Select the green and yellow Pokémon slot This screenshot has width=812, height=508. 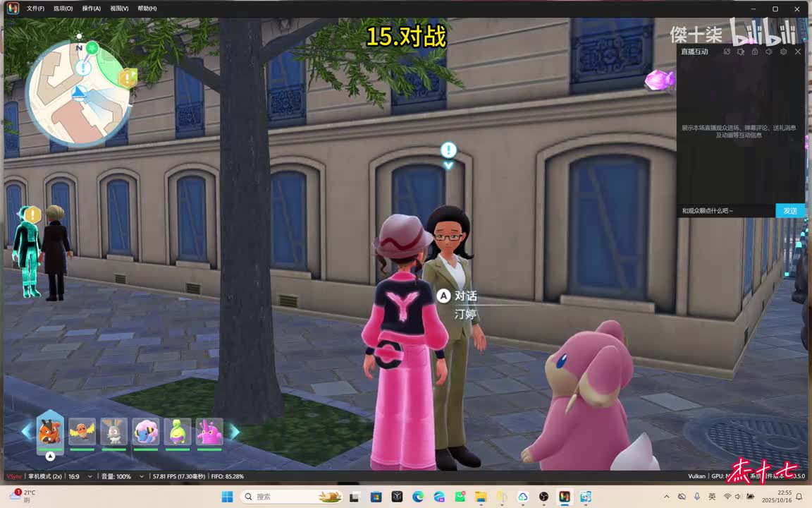pyautogui.click(x=178, y=432)
